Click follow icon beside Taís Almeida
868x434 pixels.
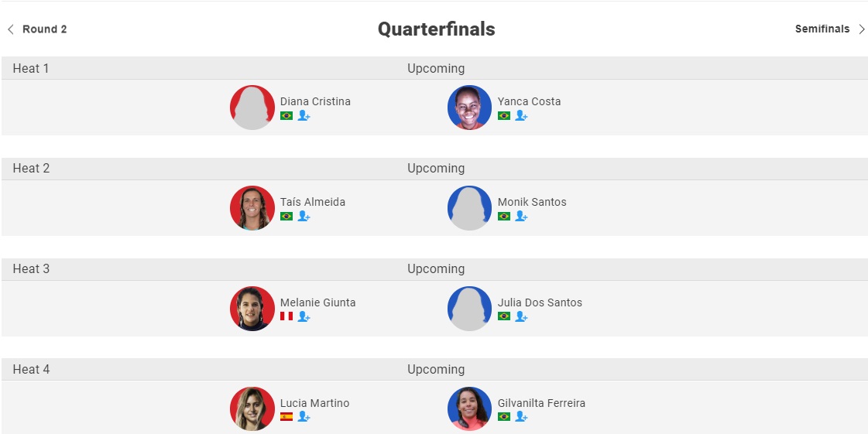coord(304,216)
